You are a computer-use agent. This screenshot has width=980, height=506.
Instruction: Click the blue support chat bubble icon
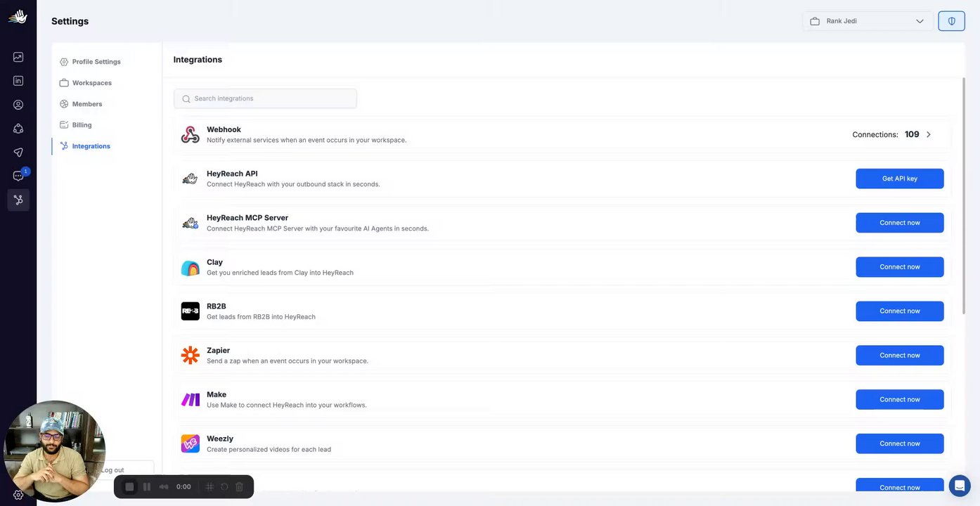point(960,486)
